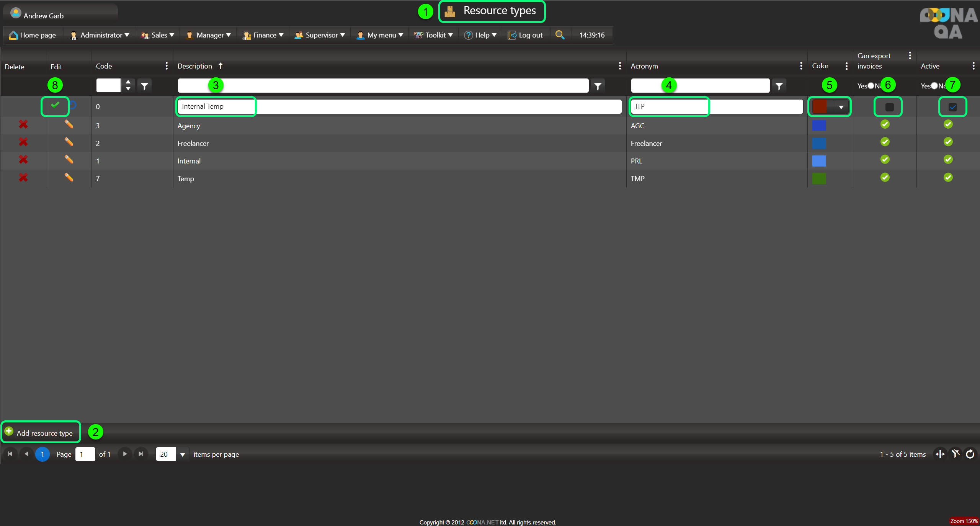
Task: Click Add resource type button
Action: (x=41, y=433)
